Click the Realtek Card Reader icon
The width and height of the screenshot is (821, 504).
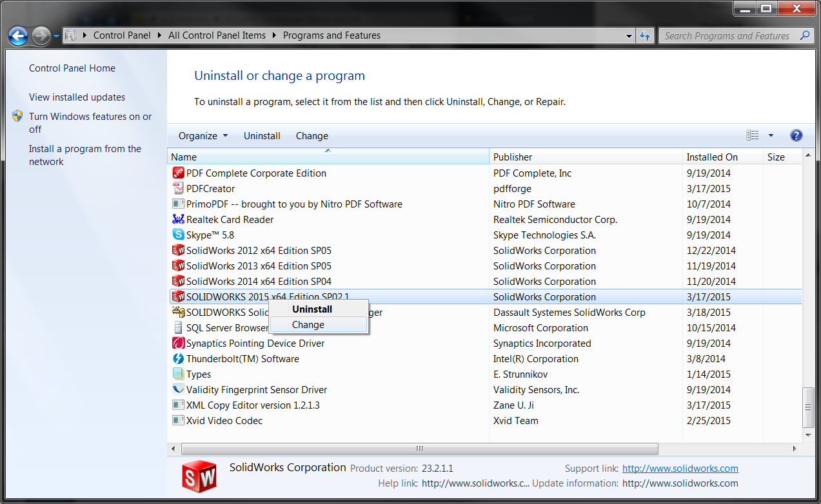(179, 219)
